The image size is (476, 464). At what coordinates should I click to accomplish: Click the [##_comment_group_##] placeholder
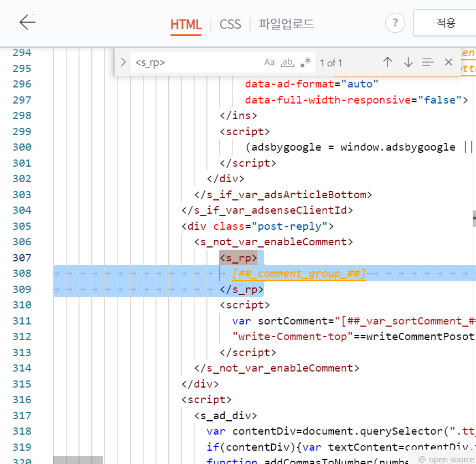[x=299, y=274]
